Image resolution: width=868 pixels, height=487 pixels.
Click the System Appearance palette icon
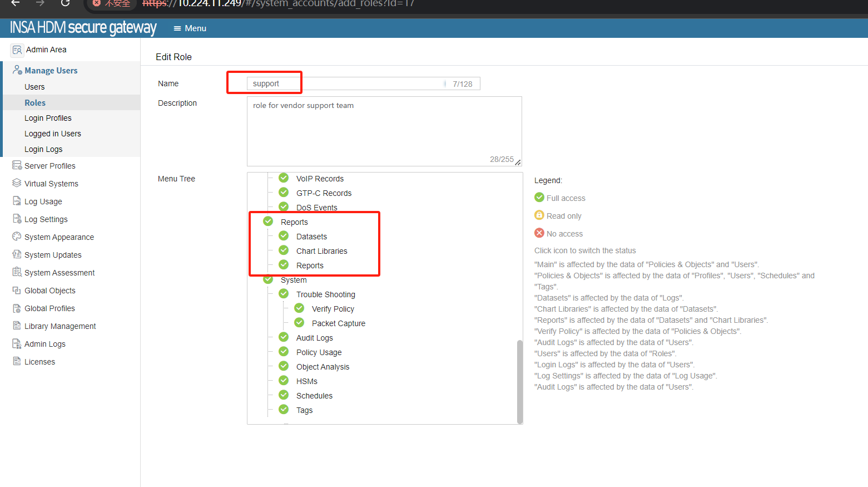point(17,237)
